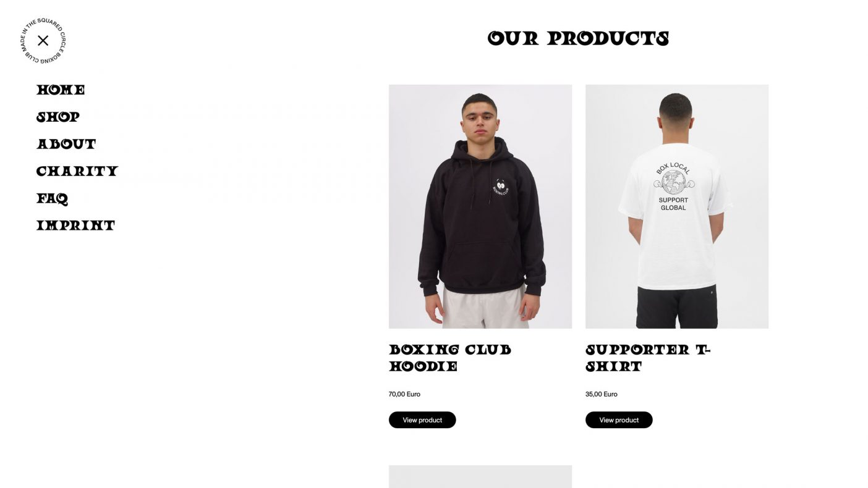Click the Our Products heading
Screen dimensions: 868x488
coord(578,38)
